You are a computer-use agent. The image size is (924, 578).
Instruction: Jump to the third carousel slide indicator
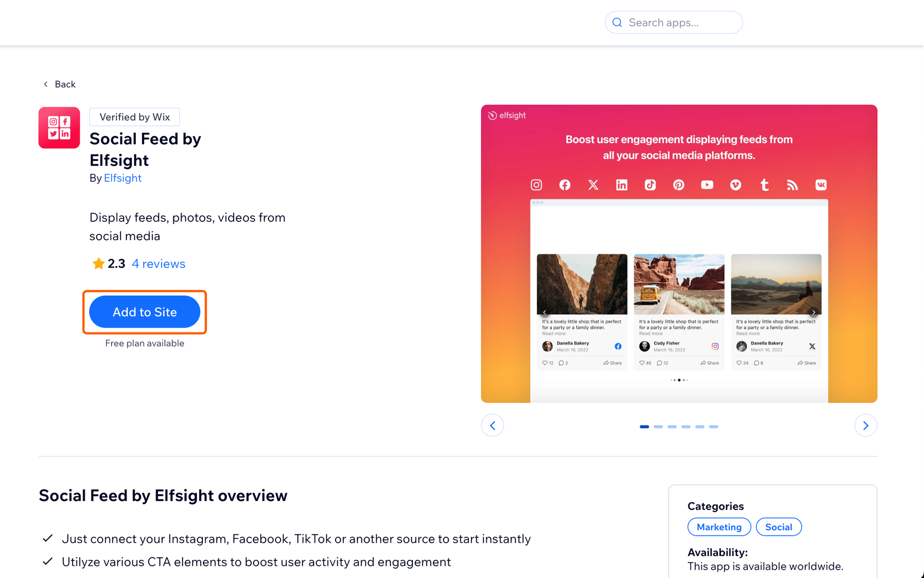[672, 427]
